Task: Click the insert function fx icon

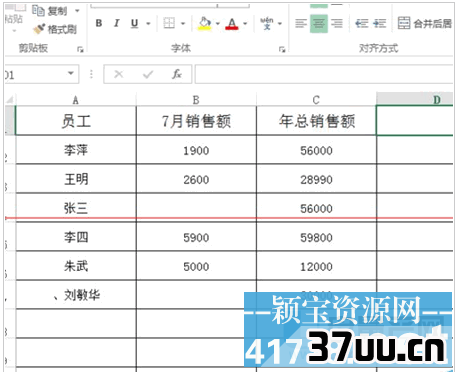Action: coord(177,74)
